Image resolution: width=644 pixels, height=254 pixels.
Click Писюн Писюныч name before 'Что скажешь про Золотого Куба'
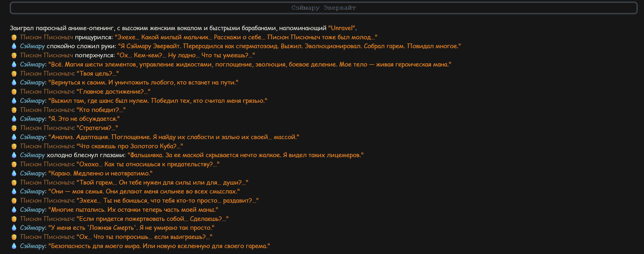(47, 146)
